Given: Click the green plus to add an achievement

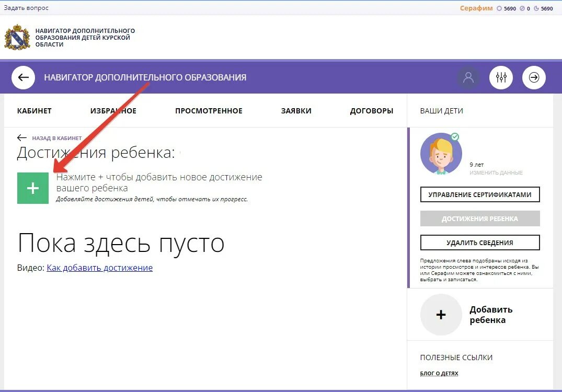Looking at the screenshot, I should (33, 188).
